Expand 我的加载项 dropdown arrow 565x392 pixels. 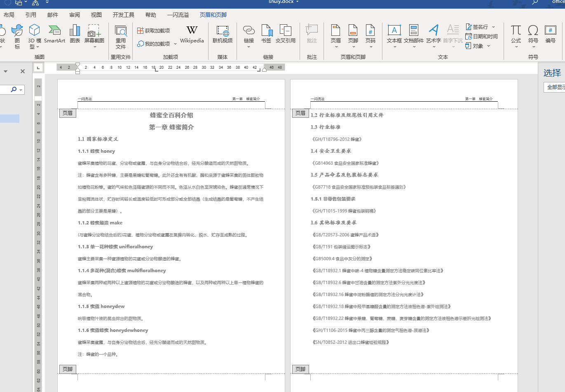point(175,44)
